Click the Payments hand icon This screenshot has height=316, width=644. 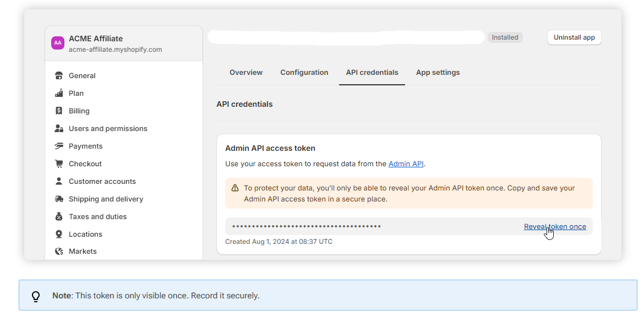click(59, 146)
